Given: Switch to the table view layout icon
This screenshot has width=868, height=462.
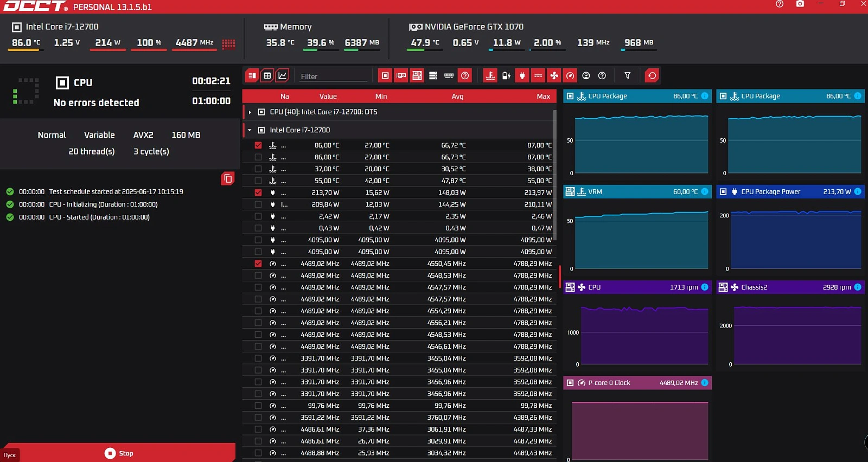Looking at the screenshot, I should point(267,76).
